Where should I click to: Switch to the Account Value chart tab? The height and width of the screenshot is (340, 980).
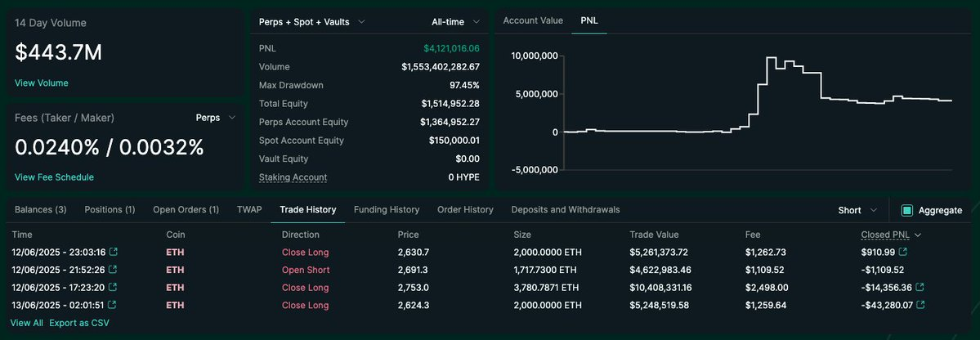pos(533,20)
